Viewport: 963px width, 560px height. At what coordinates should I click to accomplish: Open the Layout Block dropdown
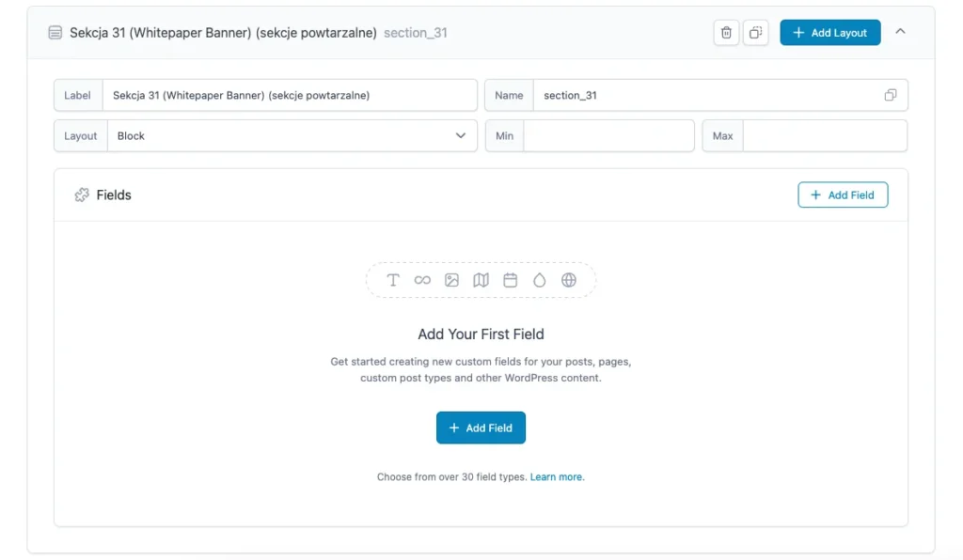click(x=292, y=135)
